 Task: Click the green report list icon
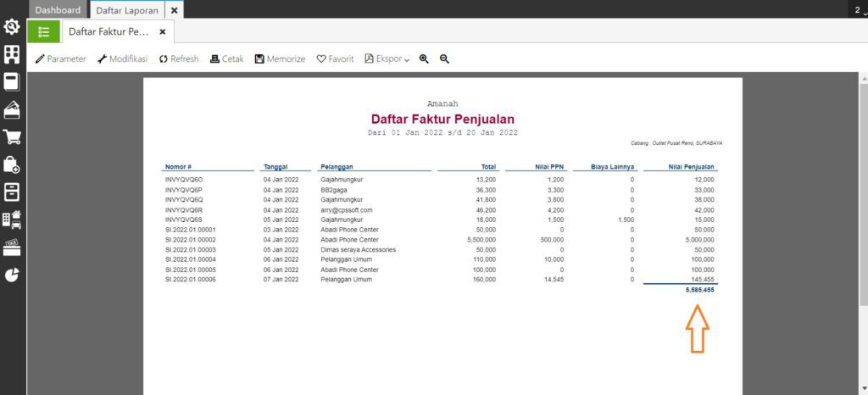pyautogui.click(x=44, y=31)
